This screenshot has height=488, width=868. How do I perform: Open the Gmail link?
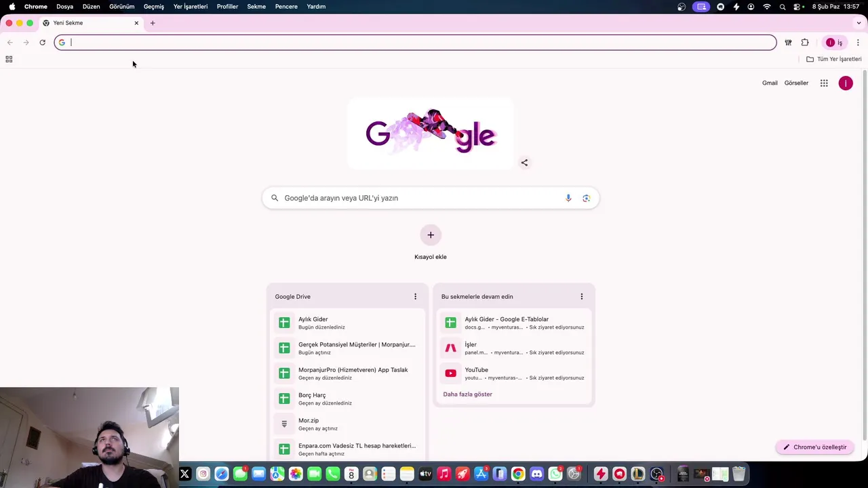tap(770, 83)
